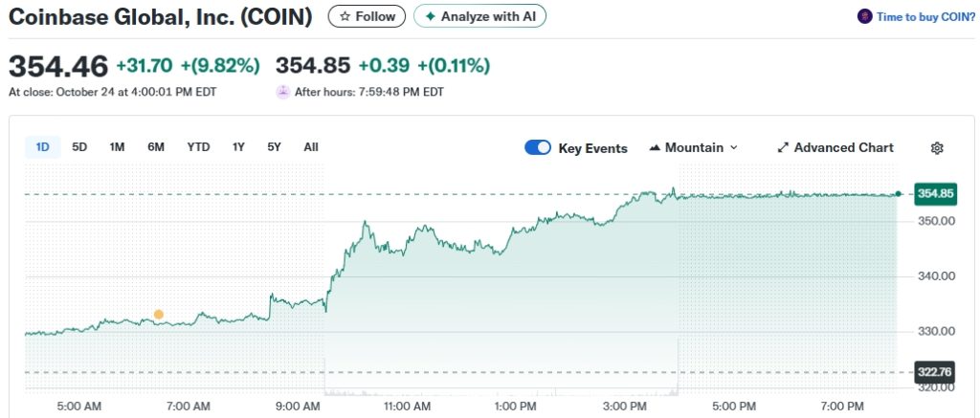Click the 354.85 current price label

tap(935, 194)
